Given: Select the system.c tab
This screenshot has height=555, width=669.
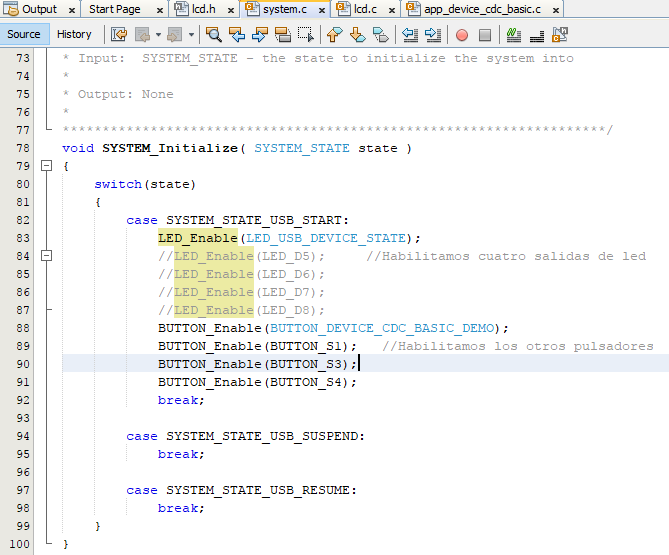Looking at the screenshot, I should (285, 9).
